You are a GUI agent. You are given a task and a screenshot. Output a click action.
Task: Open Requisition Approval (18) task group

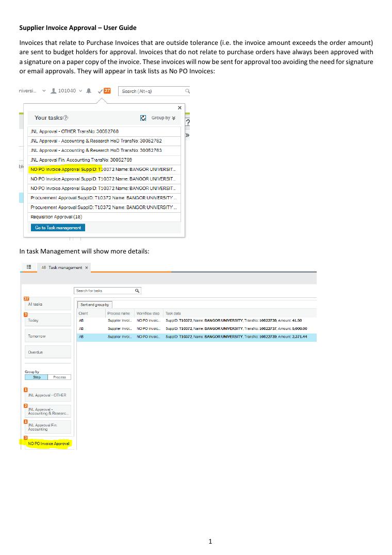click(104, 217)
